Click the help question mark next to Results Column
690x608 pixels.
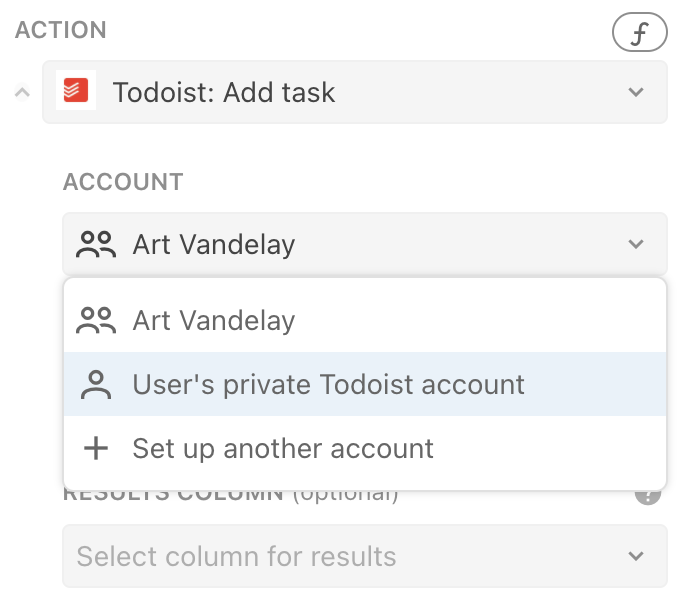[647, 494]
